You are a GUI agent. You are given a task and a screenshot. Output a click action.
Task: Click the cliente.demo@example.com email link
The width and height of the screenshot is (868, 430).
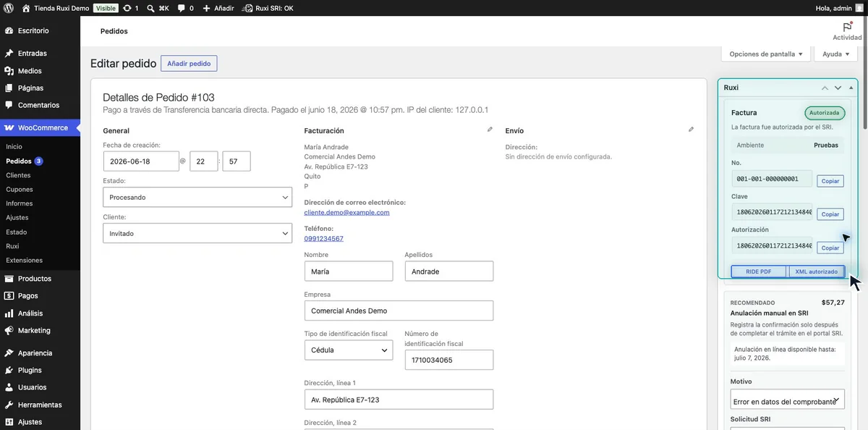[347, 213]
